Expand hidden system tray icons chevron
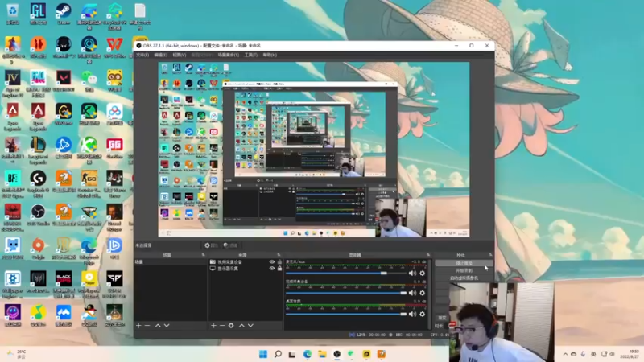 click(565, 354)
